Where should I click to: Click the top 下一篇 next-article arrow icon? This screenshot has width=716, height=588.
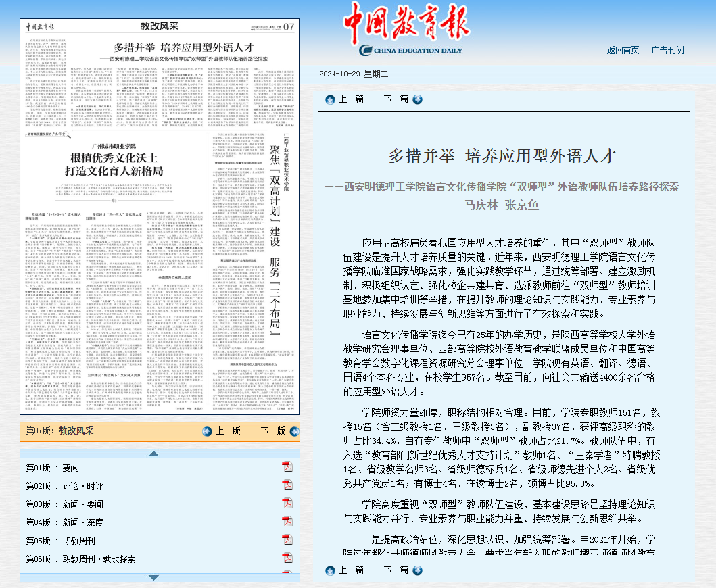pos(417,99)
